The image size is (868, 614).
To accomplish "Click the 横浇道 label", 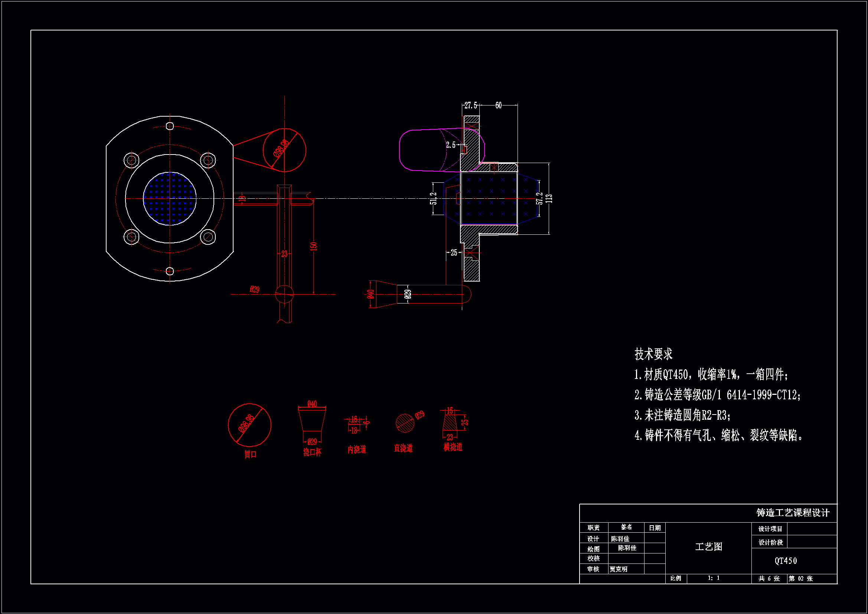I will tap(453, 447).
